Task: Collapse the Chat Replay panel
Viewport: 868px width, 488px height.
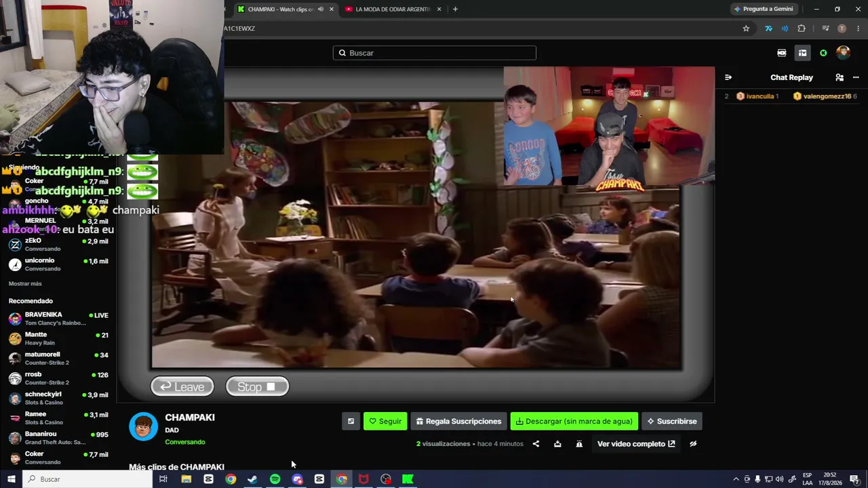Action: (728, 77)
